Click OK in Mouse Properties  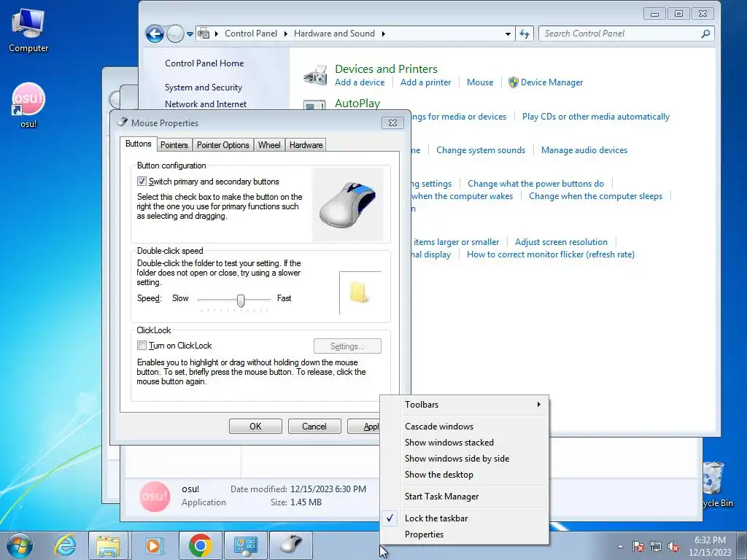[255, 426]
